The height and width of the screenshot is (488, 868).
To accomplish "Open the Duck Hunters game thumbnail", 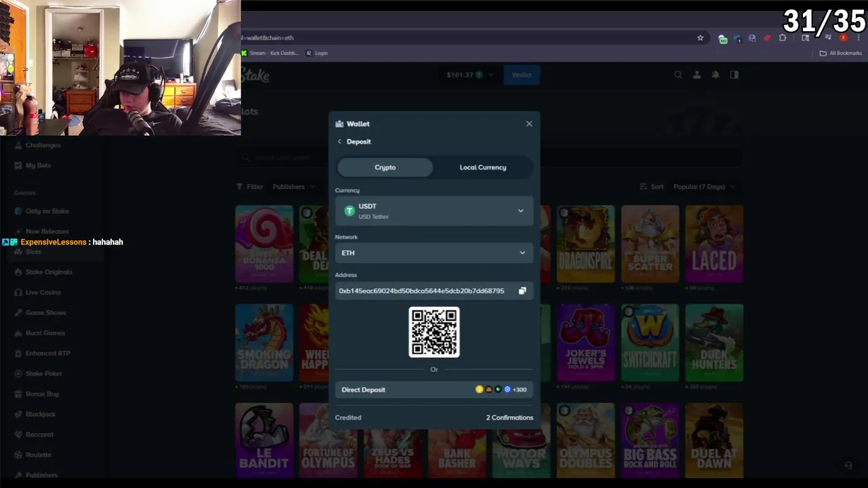I will pos(715,343).
